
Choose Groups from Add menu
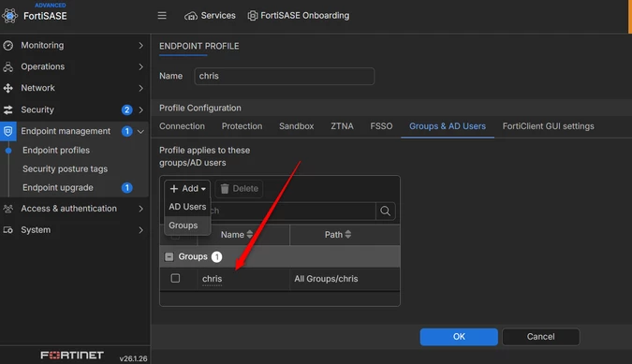(187, 226)
